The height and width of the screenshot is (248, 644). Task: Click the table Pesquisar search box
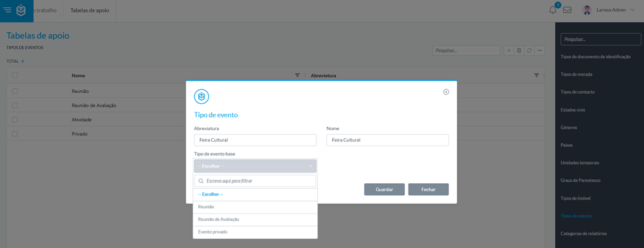[x=466, y=50]
